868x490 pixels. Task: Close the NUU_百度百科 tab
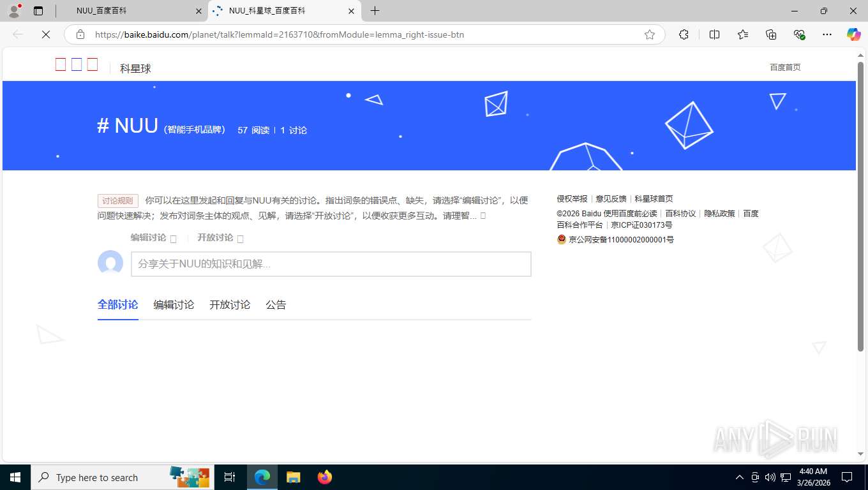coord(198,11)
